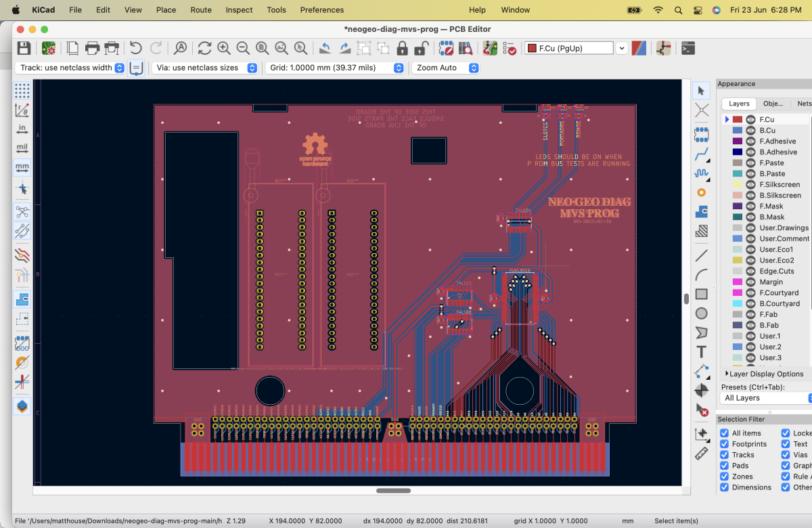Select the Local Ratsnest highlight tool
The width and height of the screenshot is (812, 528).
tap(702, 109)
